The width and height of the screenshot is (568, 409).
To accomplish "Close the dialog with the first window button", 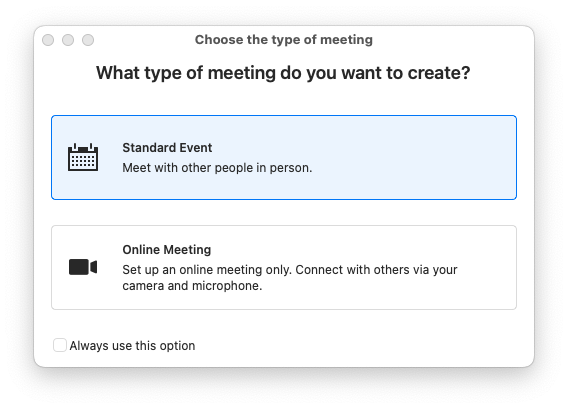I will [x=48, y=40].
